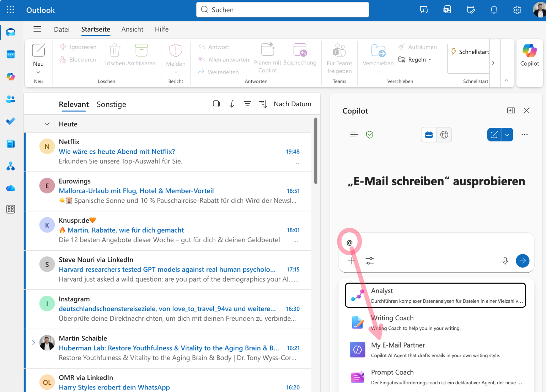Enable web grounding with the globe toggle
Image resolution: width=546 pixels, height=392 pixels.
point(444,135)
